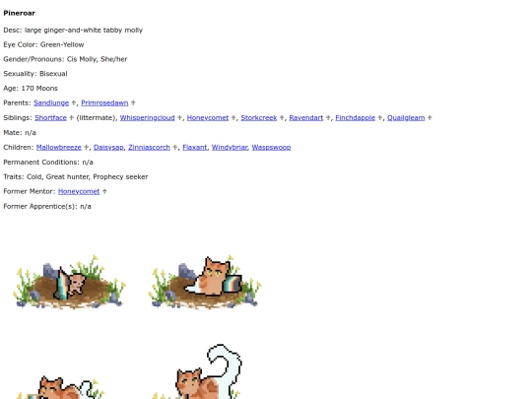Open the Windybriar link
Image resolution: width=532 pixels, height=399 pixels.
(230, 147)
